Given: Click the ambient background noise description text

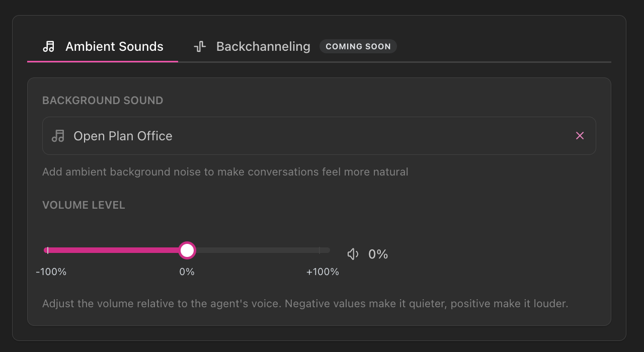Looking at the screenshot, I should (225, 172).
